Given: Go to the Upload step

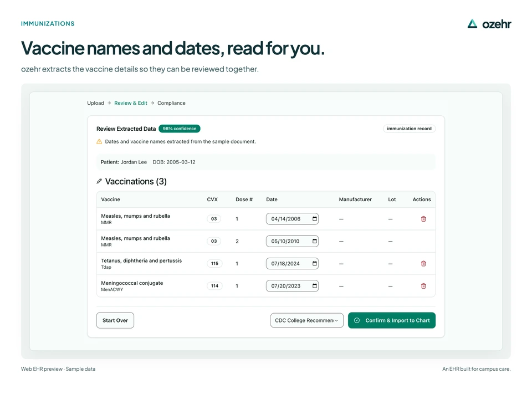Looking at the screenshot, I should click(x=95, y=103).
